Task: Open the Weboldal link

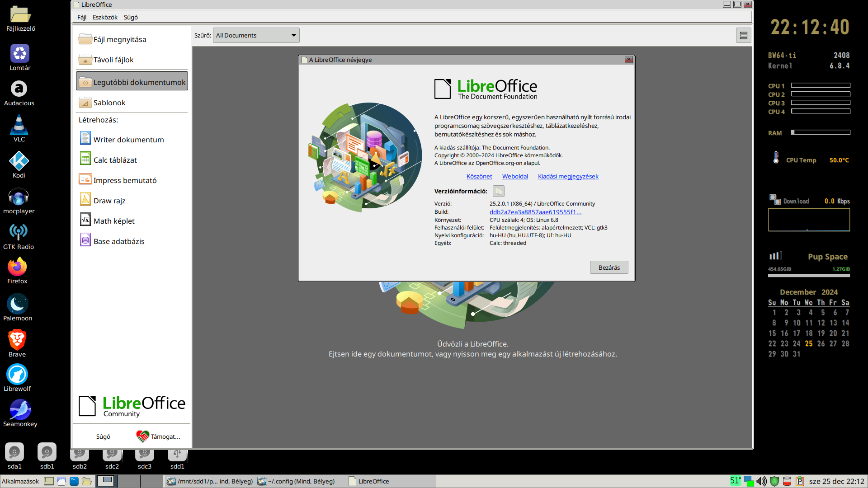Action: (x=515, y=176)
